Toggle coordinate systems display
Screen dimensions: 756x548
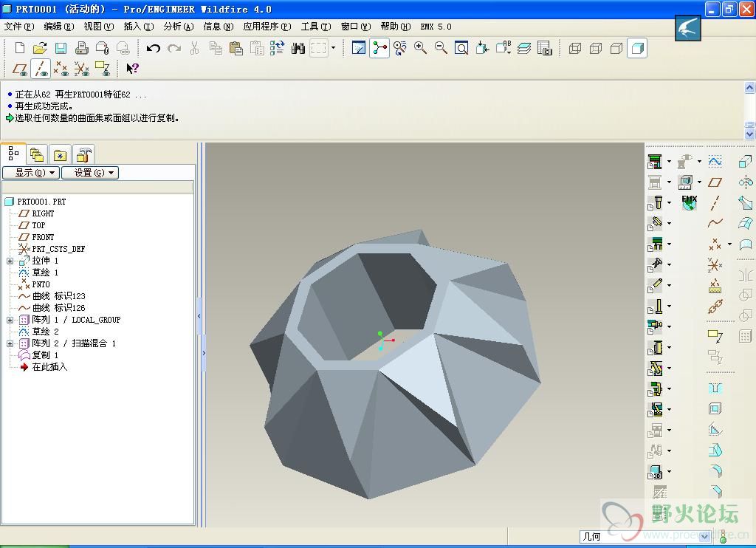[81, 69]
